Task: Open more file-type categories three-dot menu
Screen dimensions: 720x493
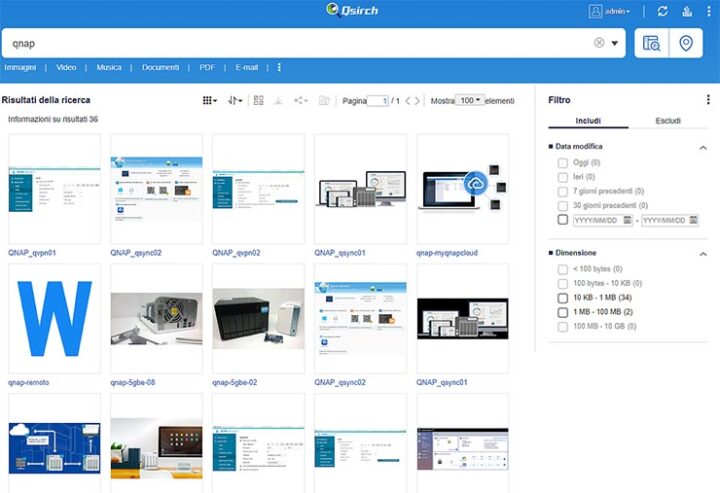Action: click(x=279, y=68)
